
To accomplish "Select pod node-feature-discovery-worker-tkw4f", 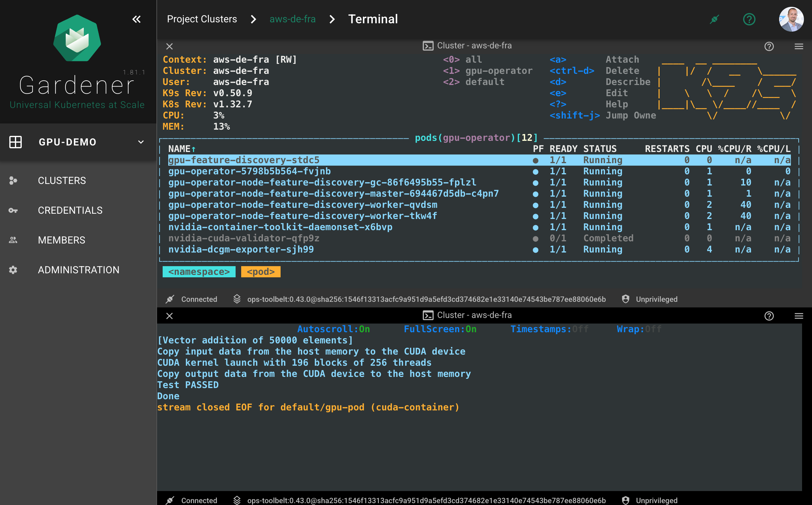I will click(x=479, y=216).
